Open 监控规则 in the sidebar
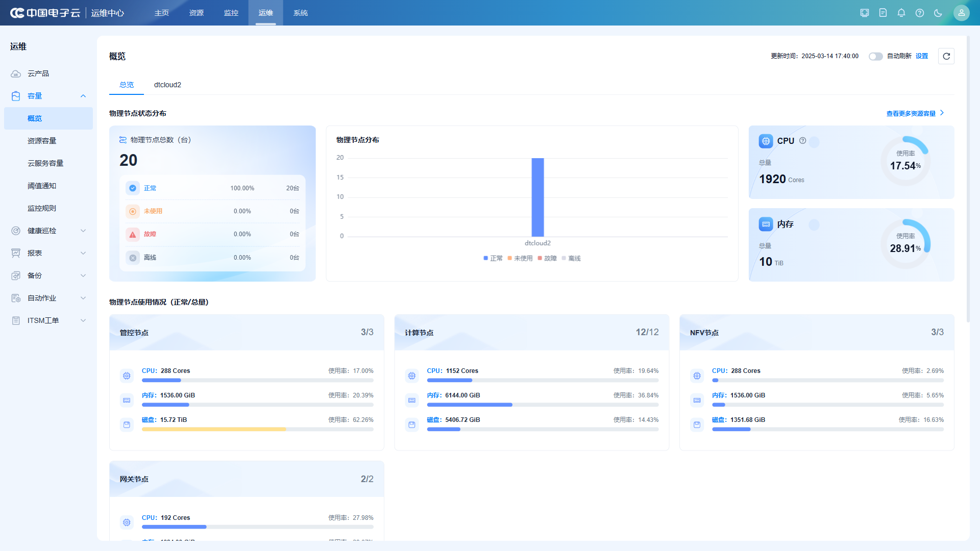Viewport: 980px width, 551px height. coord(48,208)
